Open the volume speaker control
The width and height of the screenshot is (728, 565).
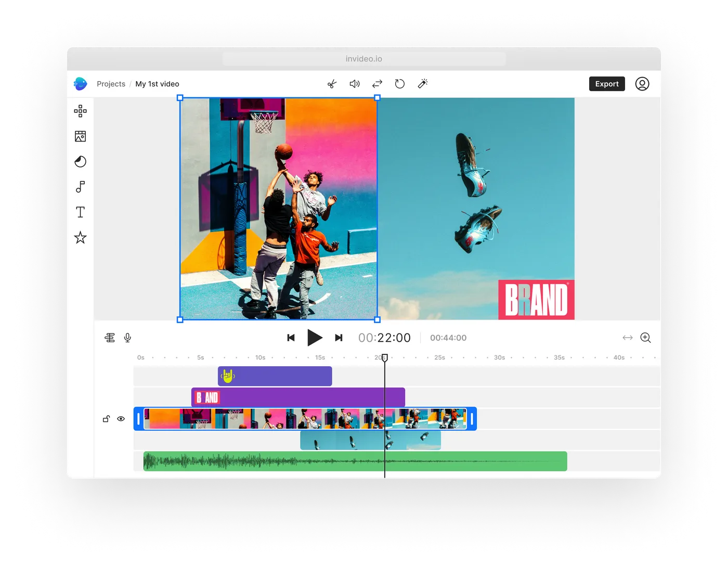[355, 84]
